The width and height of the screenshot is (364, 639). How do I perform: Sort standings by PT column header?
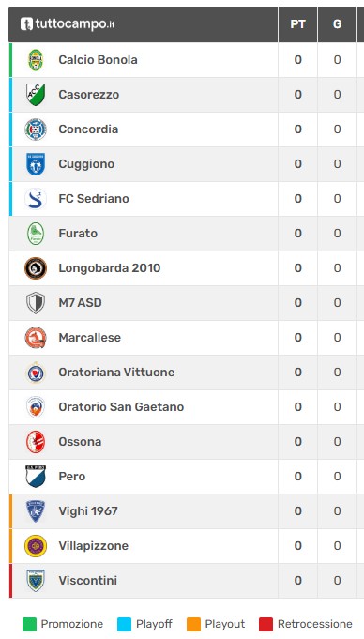(x=297, y=24)
